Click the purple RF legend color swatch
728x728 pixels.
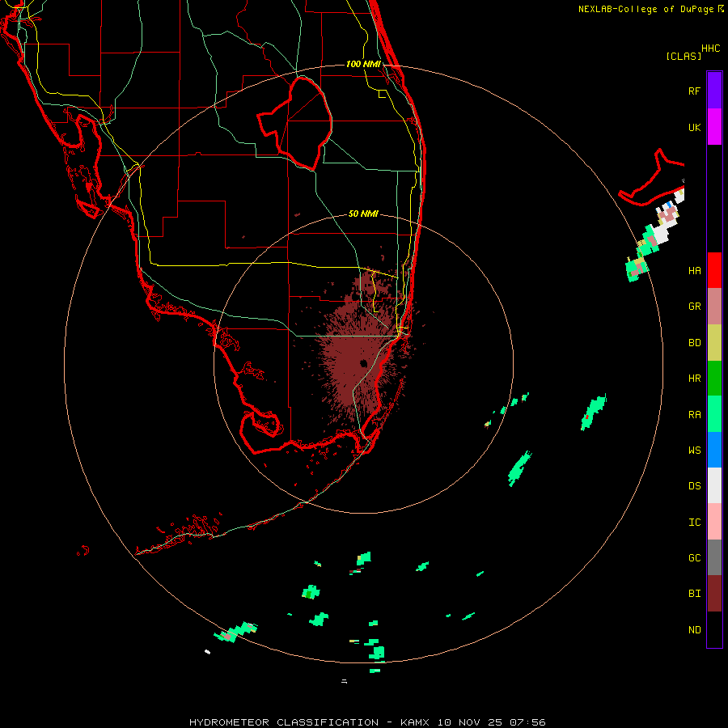click(714, 91)
